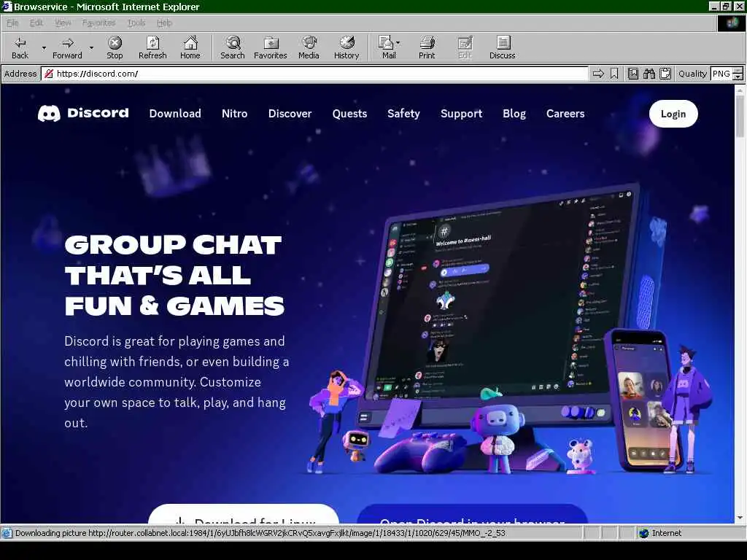Click the bookmark ribbon icon beside the address bar
This screenshot has height=560, width=747.
point(614,74)
